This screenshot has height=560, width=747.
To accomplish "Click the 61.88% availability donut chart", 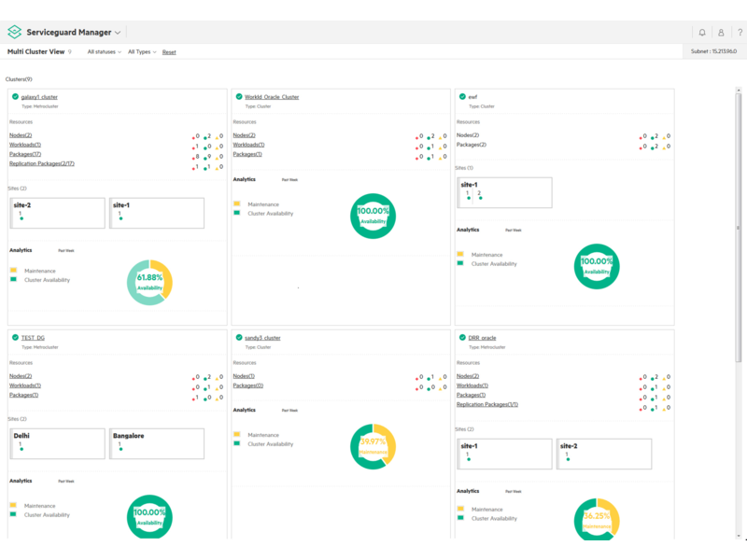I will pos(149,283).
